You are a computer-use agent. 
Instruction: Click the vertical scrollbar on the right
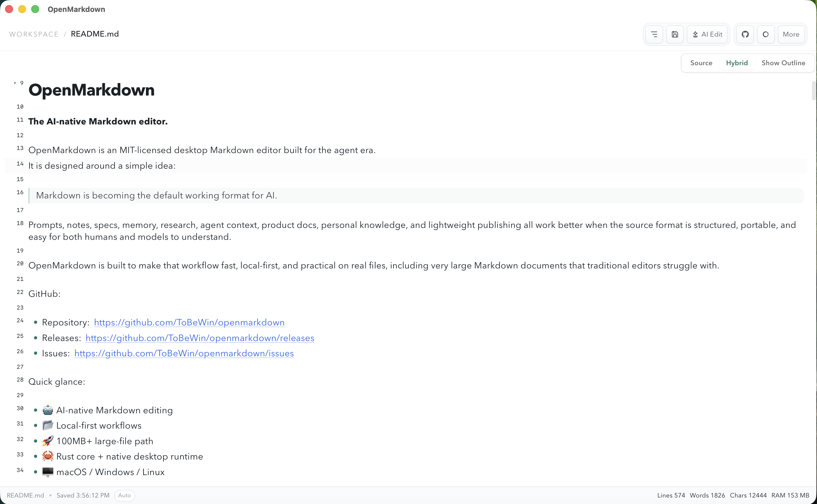tap(814, 91)
